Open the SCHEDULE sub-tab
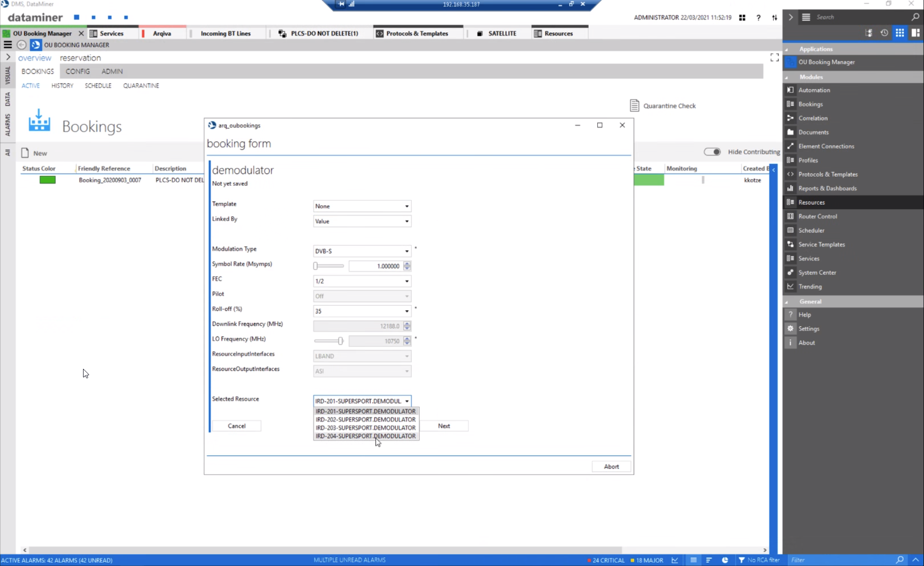This screenshot has height=566, width=924. pyautogui.click(x=98, y=86)
